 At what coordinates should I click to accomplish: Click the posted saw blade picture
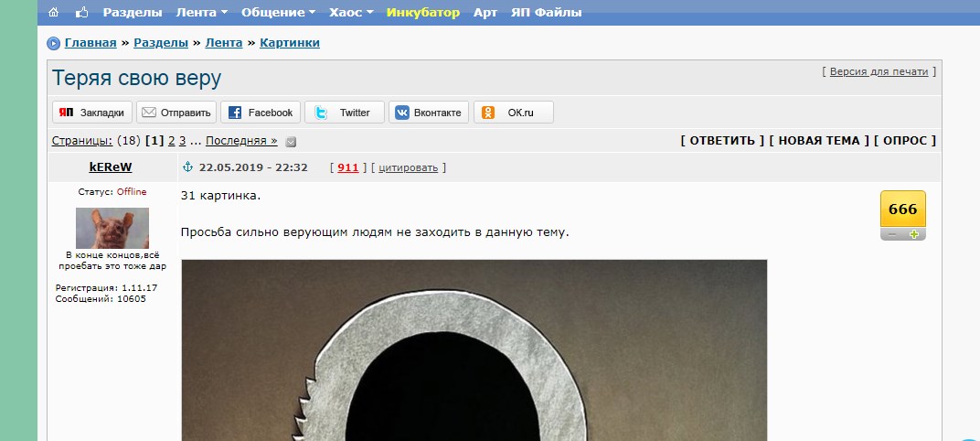click(x=474, y=350)
